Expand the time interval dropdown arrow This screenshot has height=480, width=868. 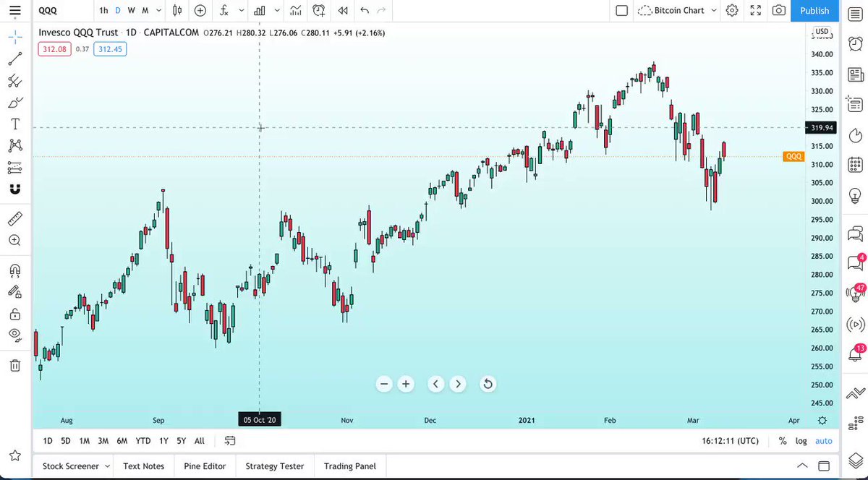pos(158,11)
